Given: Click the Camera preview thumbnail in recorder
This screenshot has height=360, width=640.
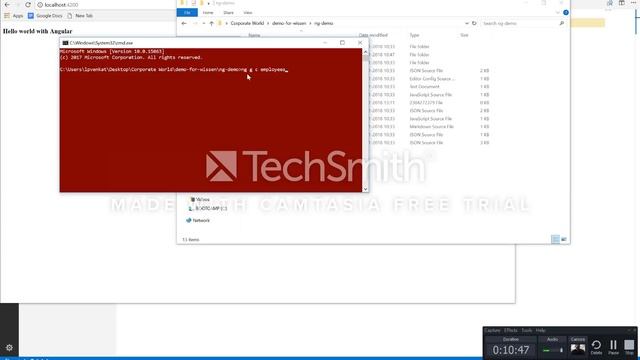Looking at the screenshot, I should click(x=578, y=348).
